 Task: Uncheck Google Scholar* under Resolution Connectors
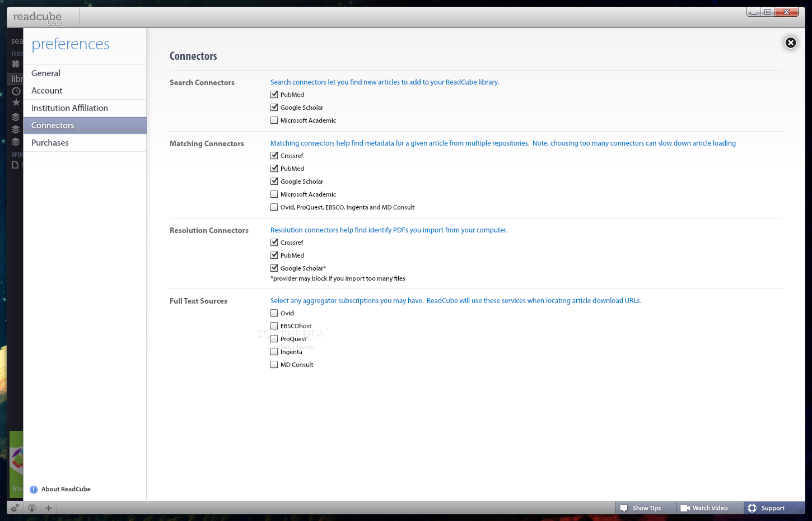[x=274, y=268]
